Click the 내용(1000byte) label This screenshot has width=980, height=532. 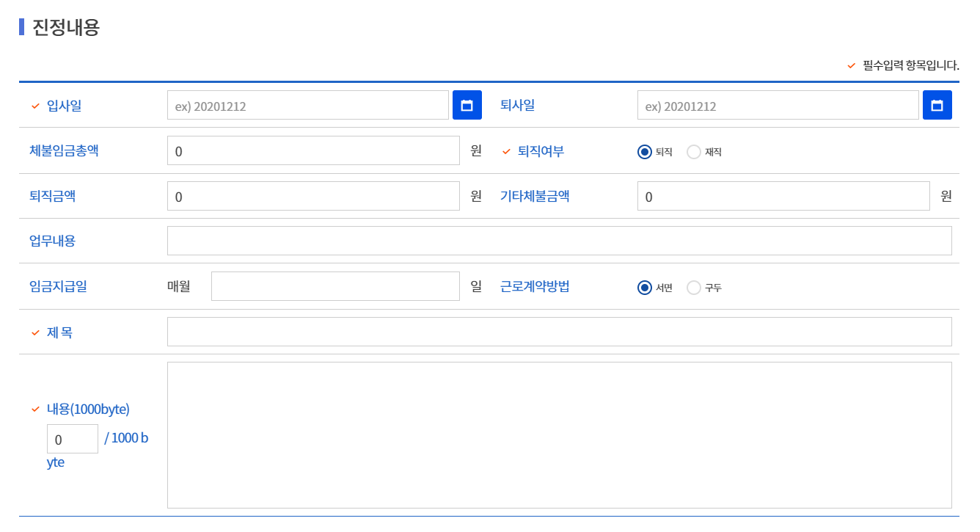click(88, 409)
